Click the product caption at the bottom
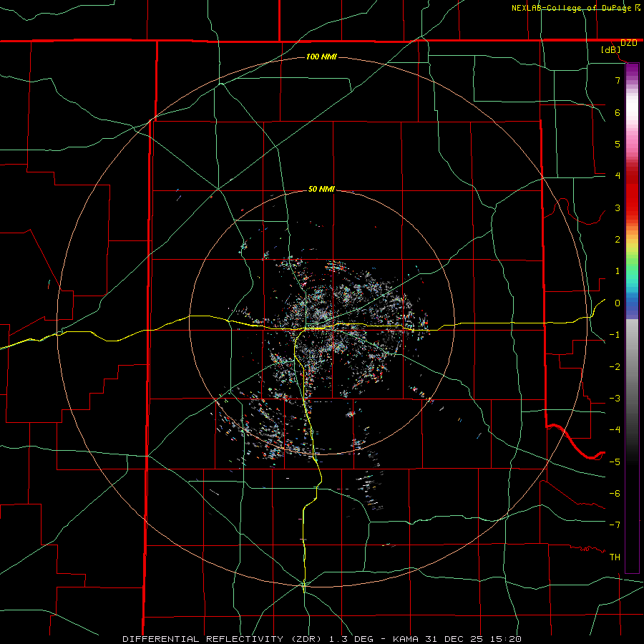The height and width of the screenshot is (644, 644). point(322,639)
